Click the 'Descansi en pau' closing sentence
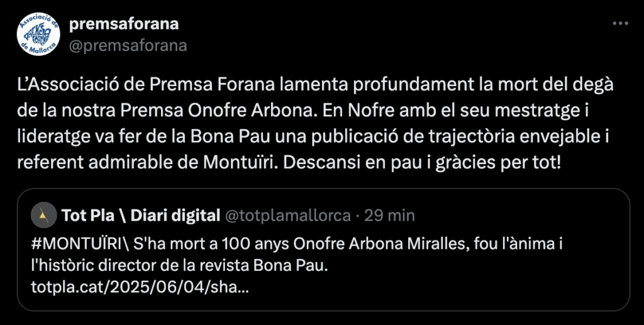Image resolution: width=644 pixels, height=325 pixels. pyautogui.click(x=422, y=163)
